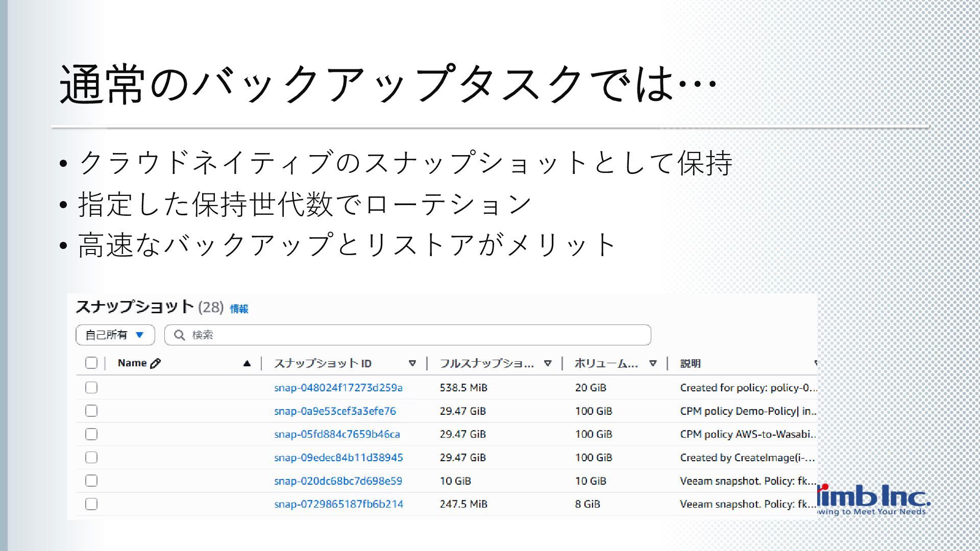Click the Name column edit pencil icon
The image size is (980, 551).
(x=156, y=363)
